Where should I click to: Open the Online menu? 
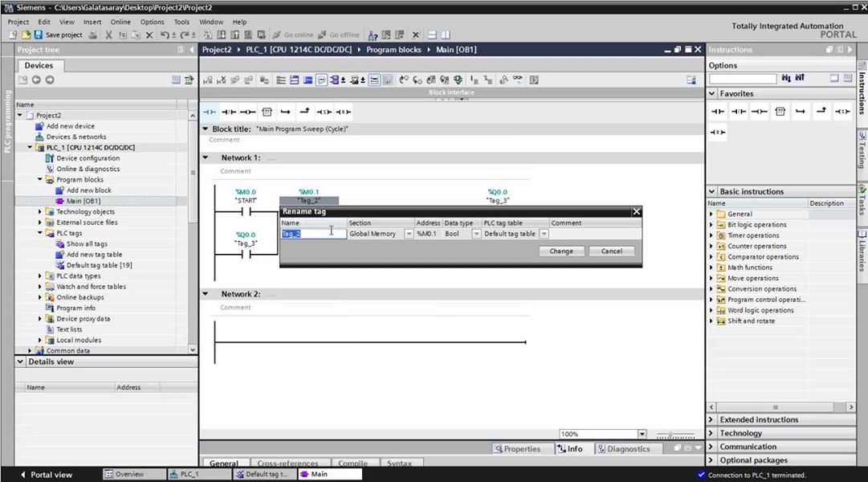120,22
